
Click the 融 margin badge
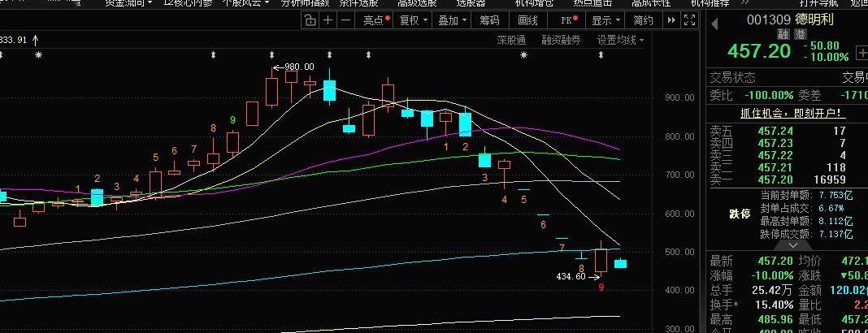click(783, 34)
